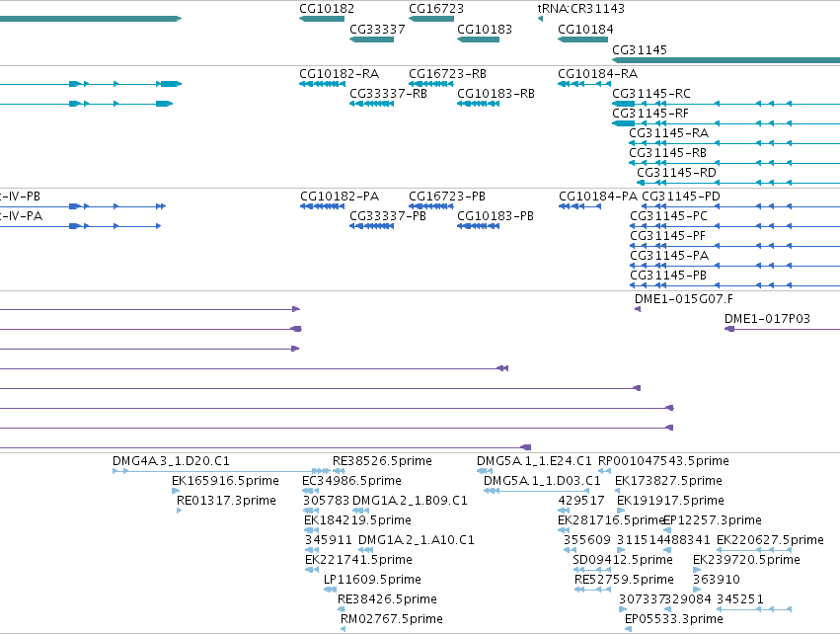Select the RE38426.5prime EST label

coord(387,599)
